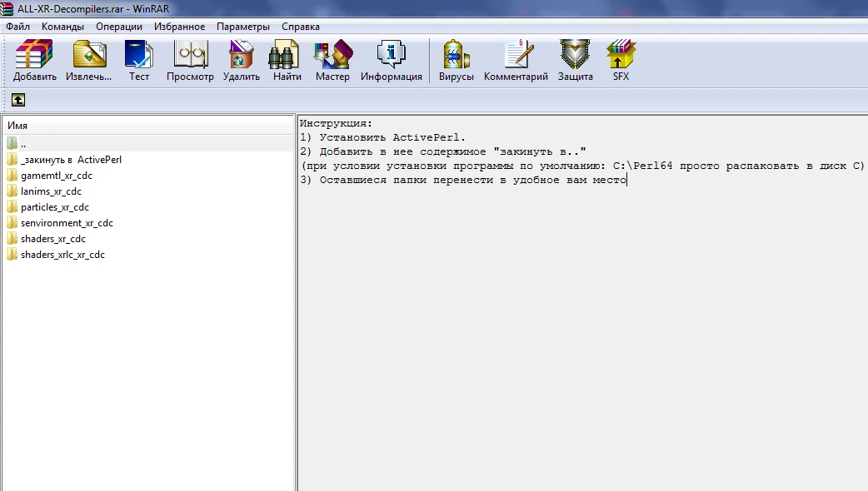Open the Найти (Find) binoculars tool
This screenshot has height=491, width=868.
(x=287, y=61)
